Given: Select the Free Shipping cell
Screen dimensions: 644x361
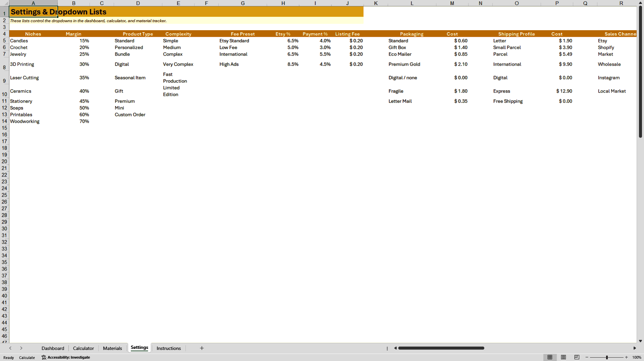Looking at the screenshot, I should (517, 101).
